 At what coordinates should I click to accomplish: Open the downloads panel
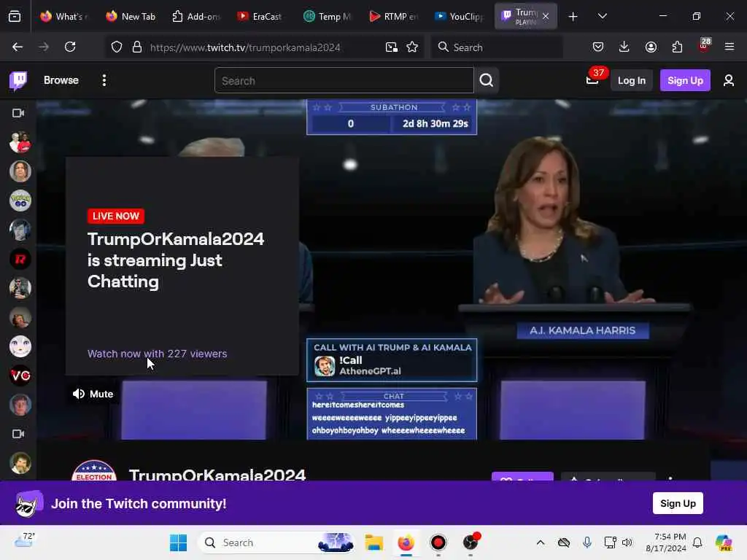pyautogui.click(x=624, y=47)
